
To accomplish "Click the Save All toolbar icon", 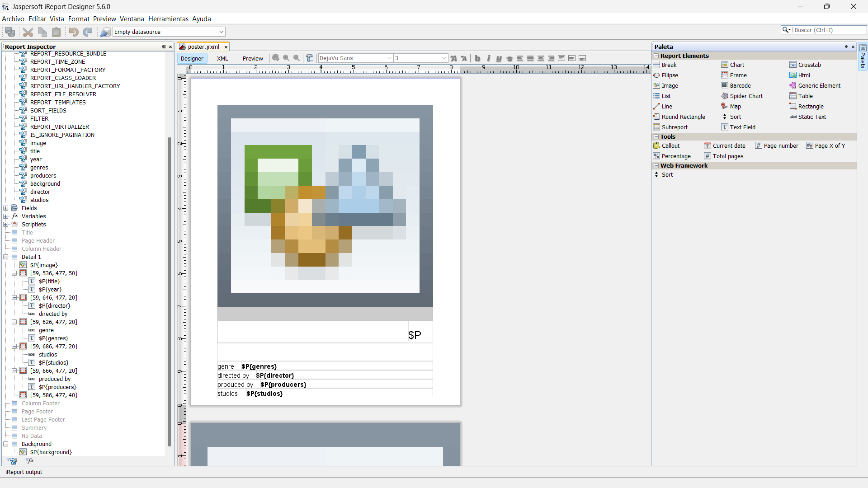I will (x=10, y=32).
